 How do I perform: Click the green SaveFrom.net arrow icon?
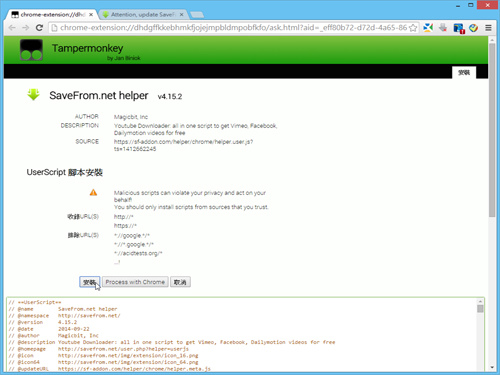point(33,95)
